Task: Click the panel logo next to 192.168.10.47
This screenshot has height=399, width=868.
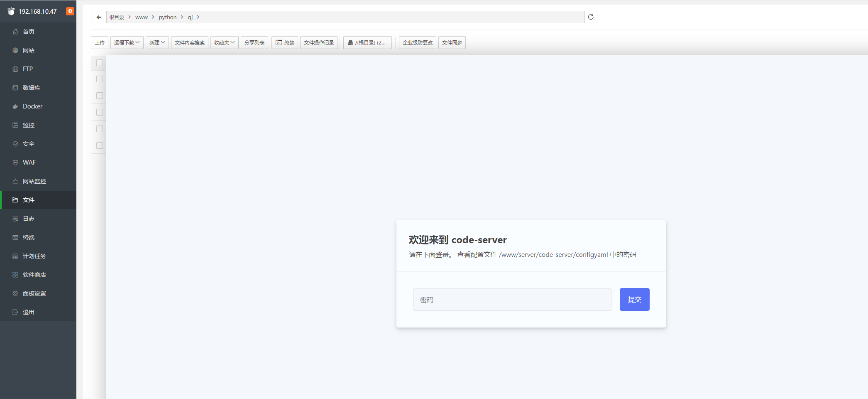Action: click(x=11, y=11)
